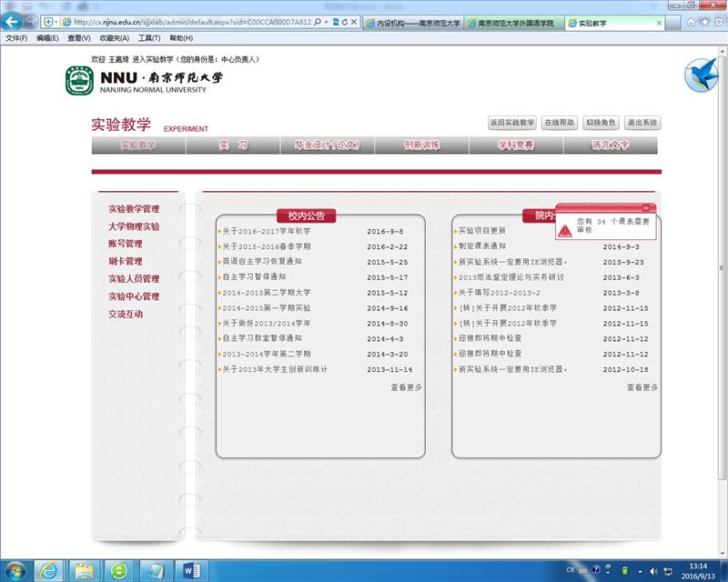Open file explorer folder on taskbar
Image resolution: width=728 pixels, height=582 pixels.
point(84,569)
